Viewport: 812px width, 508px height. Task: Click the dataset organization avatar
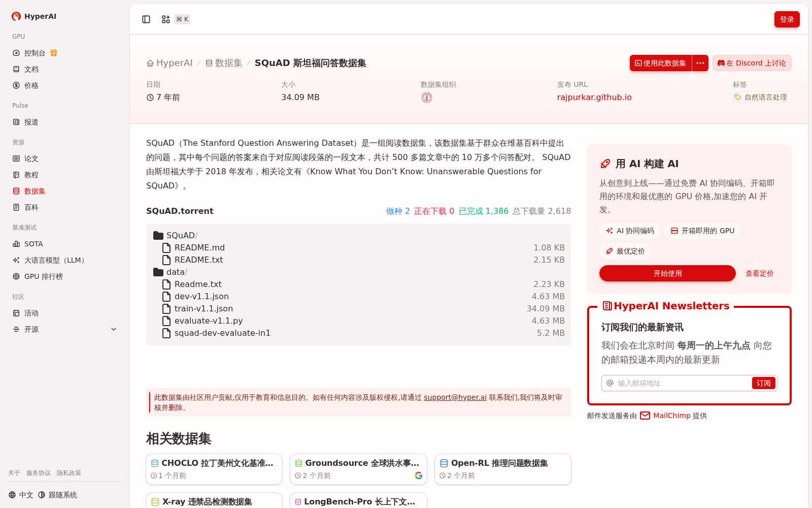tap(427, 98)
